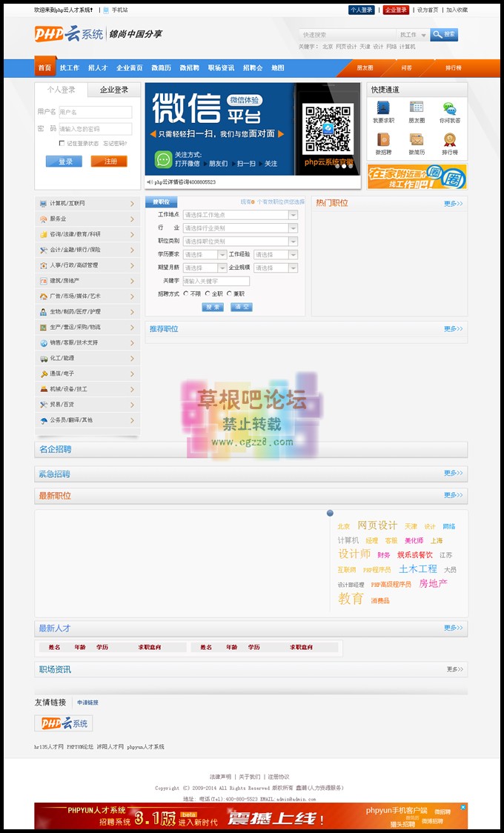504x833 pixels.
Task: Click the 申请链接 link
Action: [87, 703]
